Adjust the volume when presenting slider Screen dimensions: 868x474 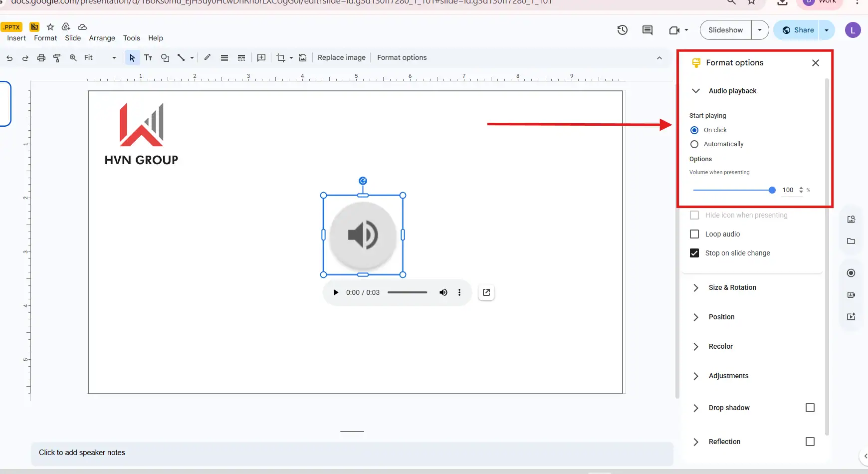pos(772,190)
